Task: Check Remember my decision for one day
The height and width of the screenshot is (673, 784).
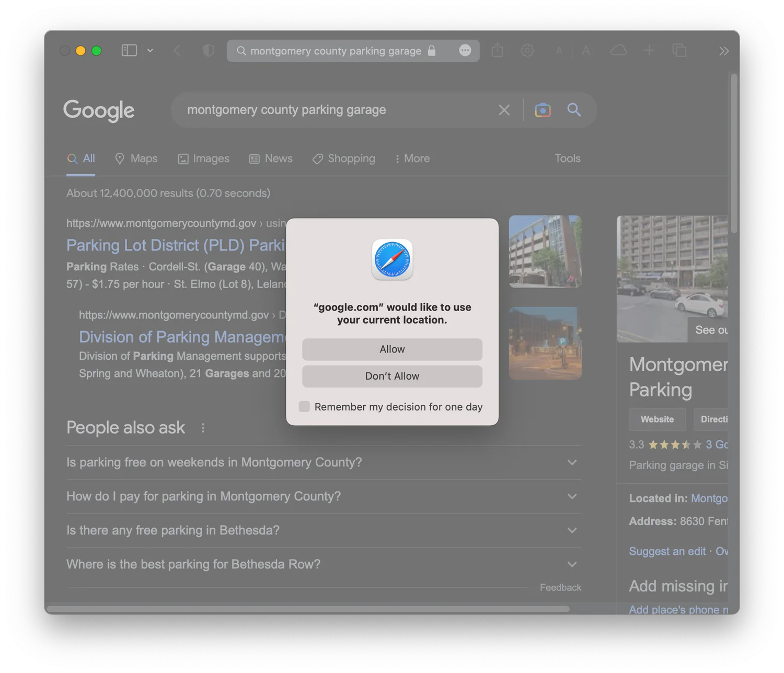Action: pos(304,406)
